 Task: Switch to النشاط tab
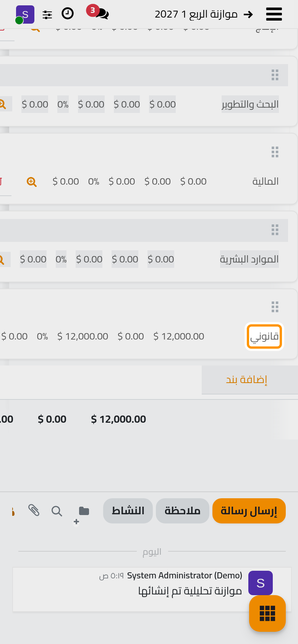coord(128,511)
